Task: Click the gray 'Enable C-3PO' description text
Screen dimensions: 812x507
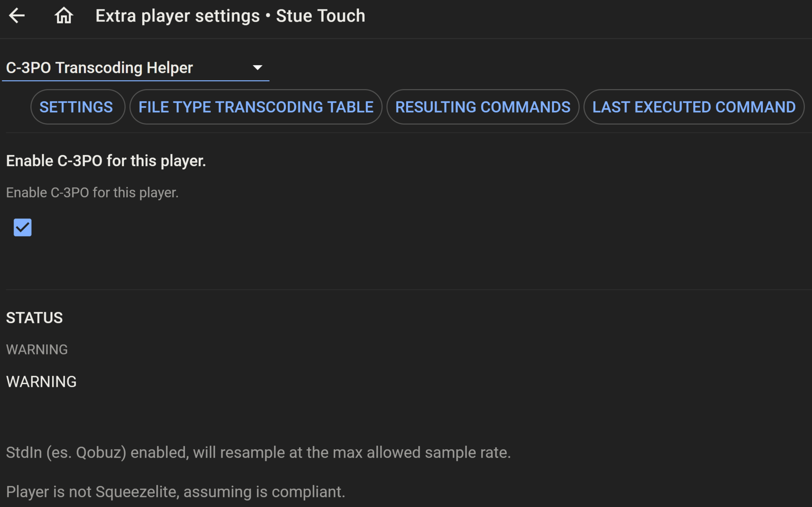Action: [x=92, y=192]
